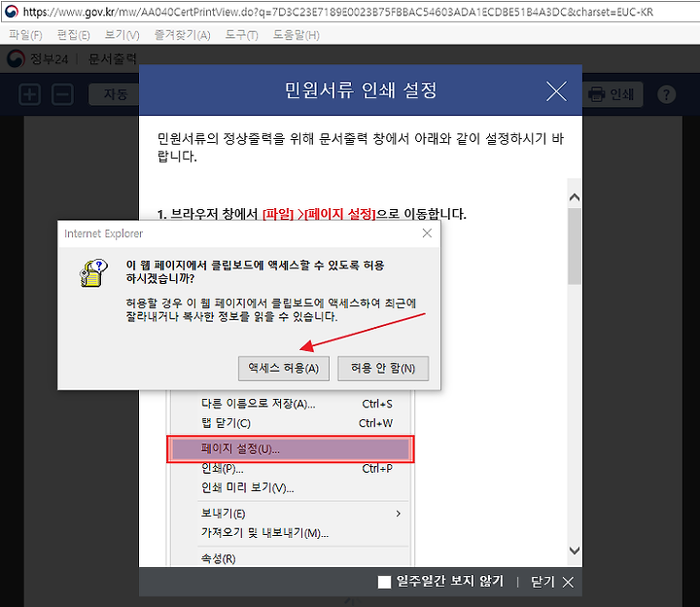Open the 보기(V) menu

pyautogui.click(x=122, y=35)
